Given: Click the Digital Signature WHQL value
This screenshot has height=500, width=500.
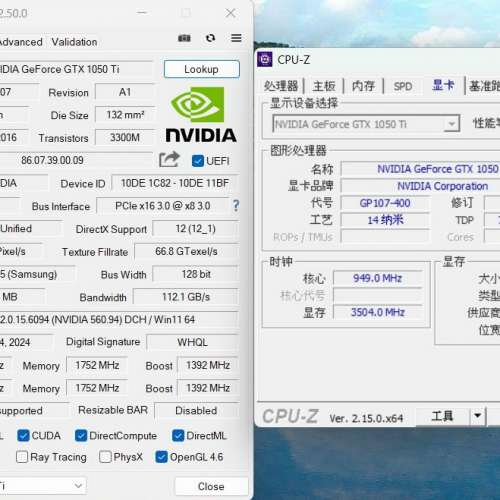Looking at the screenshot, I should (193, 342).
